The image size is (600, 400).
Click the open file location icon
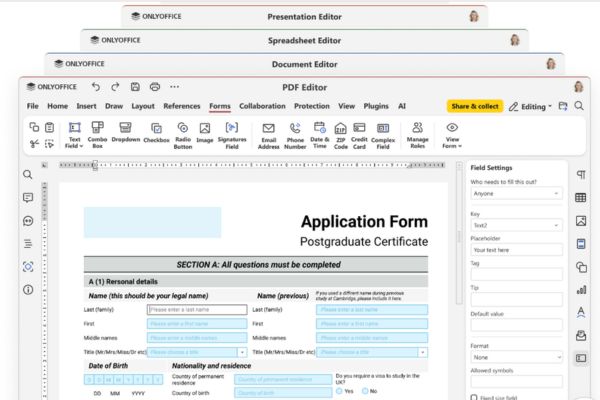tap(563, 106)
